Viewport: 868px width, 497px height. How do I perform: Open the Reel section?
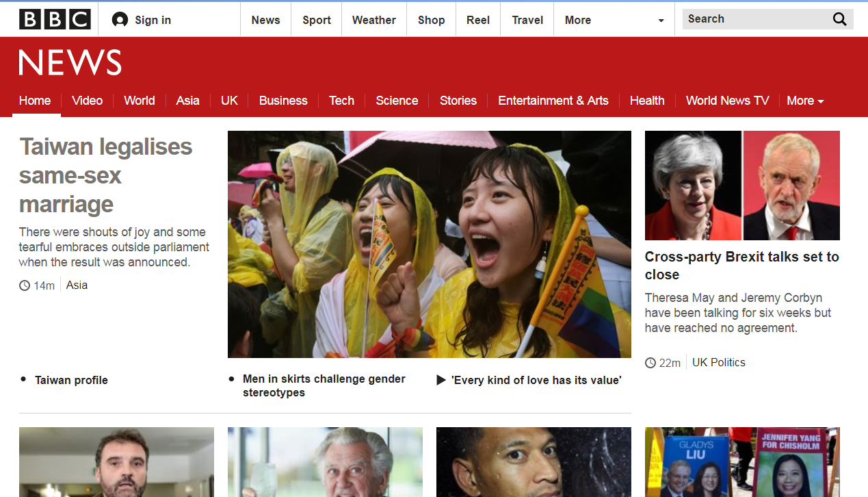(477, 20)
